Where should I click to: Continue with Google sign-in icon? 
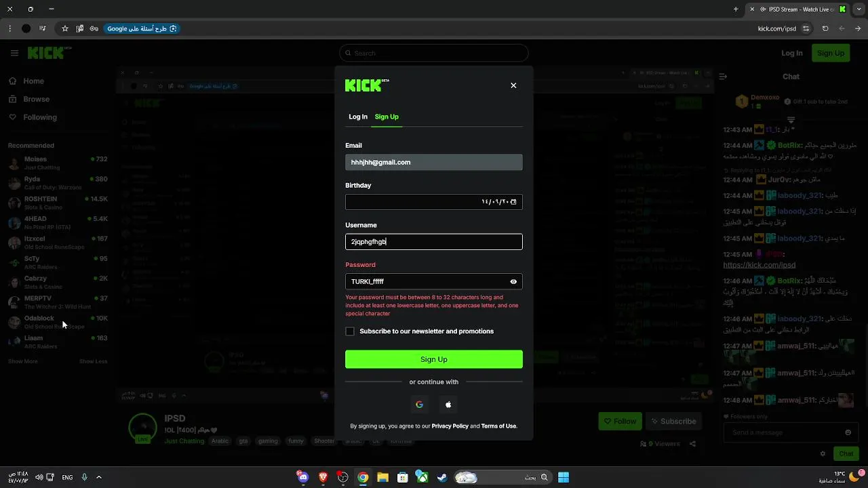(419, 405)
